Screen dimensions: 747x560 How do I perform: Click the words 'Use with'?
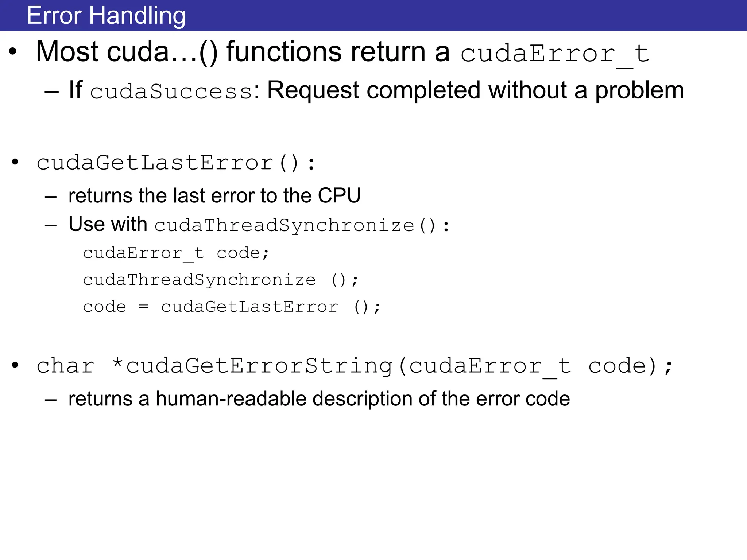[x=108, y=224]
